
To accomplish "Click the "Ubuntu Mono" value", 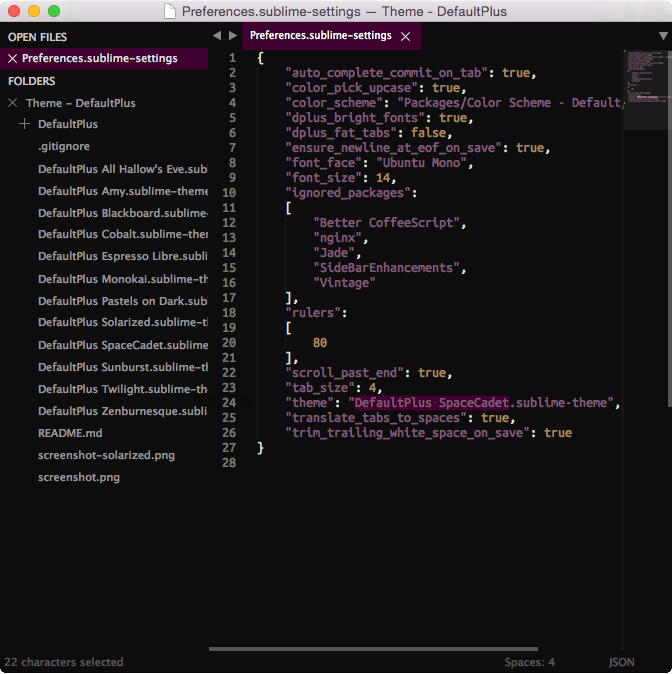I will 421,163.
